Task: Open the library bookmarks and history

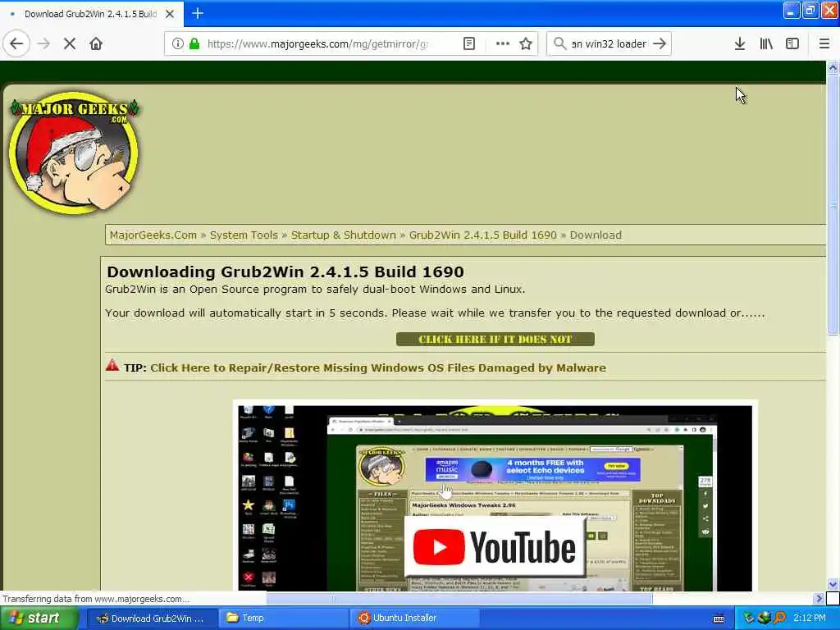Action: pyautogui.click(x=767, y=44)
